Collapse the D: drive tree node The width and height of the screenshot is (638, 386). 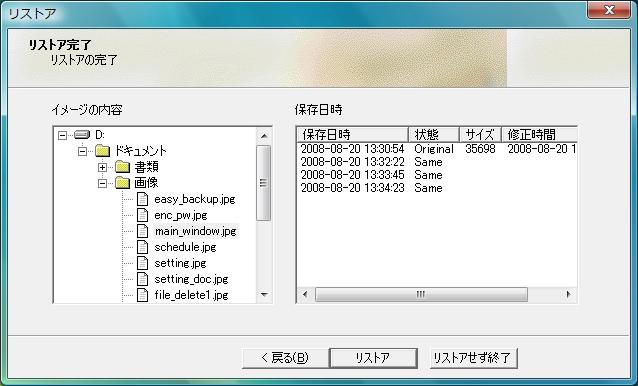pyautogui.click(x=62, y=135)
